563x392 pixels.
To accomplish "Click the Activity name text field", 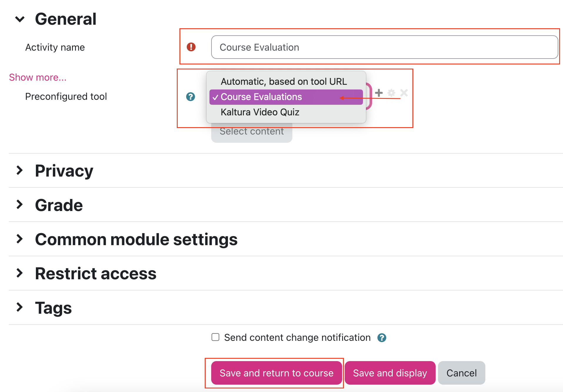I will point(384,47).
